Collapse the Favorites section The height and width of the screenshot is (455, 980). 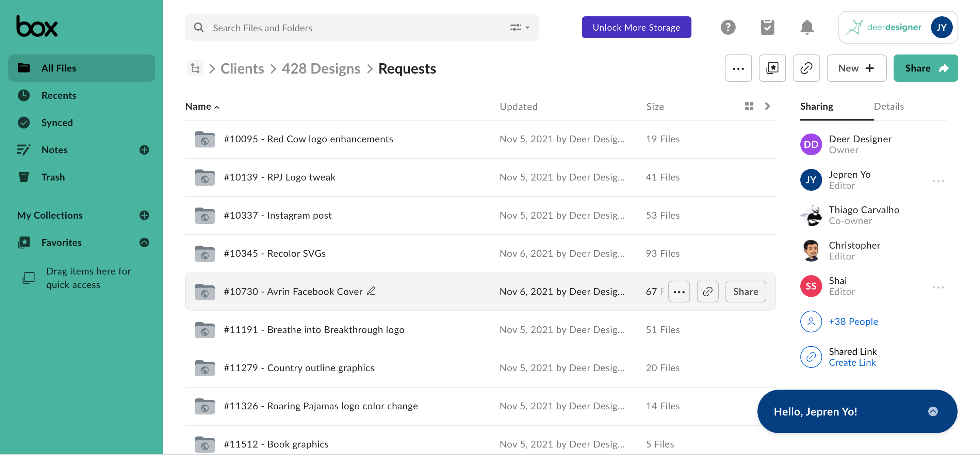144,242
